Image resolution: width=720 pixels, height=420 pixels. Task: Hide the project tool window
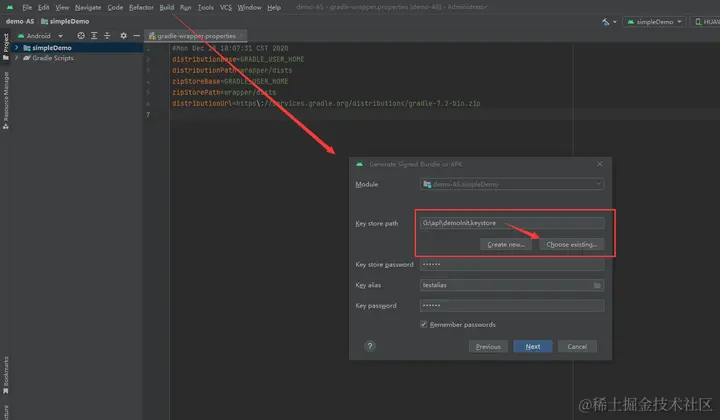(x=136, y=36)
